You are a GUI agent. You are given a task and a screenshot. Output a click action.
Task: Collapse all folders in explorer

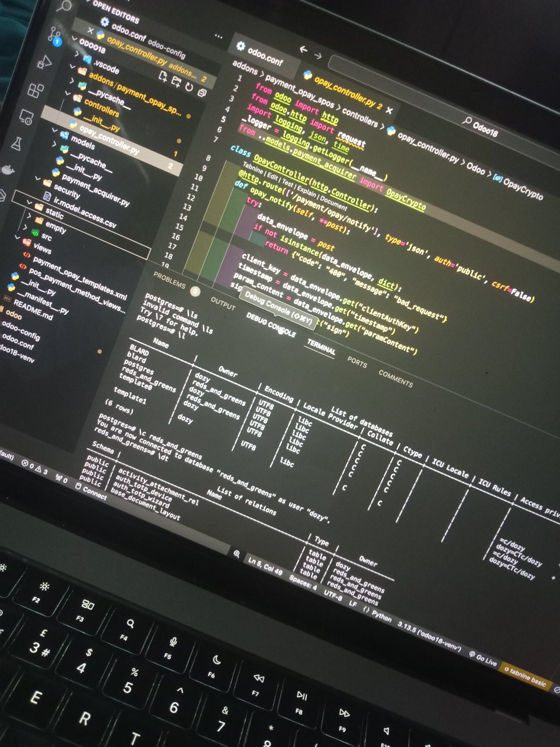pyautogui.click(x=202, y=92)
